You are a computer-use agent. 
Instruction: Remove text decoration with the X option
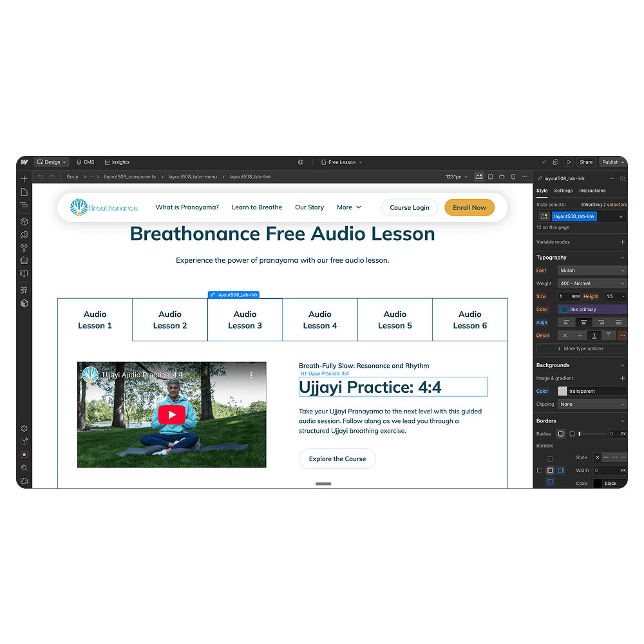coord(565,335)
